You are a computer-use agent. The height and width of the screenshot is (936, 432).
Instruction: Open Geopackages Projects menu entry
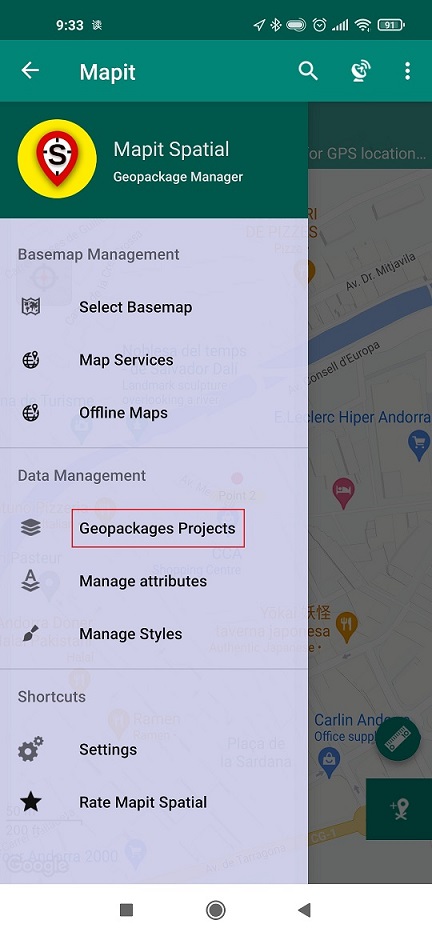[154, 528]
